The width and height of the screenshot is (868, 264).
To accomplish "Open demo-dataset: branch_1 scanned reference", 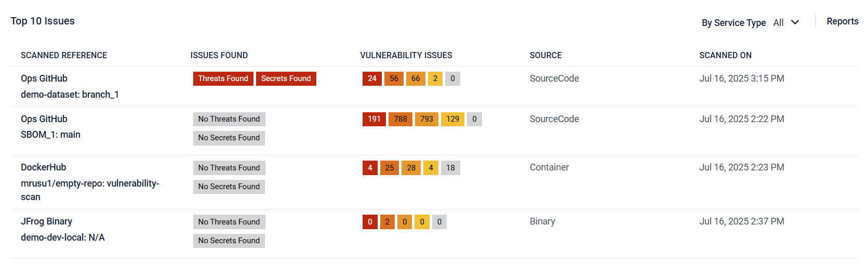I will click(x=70, y=95).
